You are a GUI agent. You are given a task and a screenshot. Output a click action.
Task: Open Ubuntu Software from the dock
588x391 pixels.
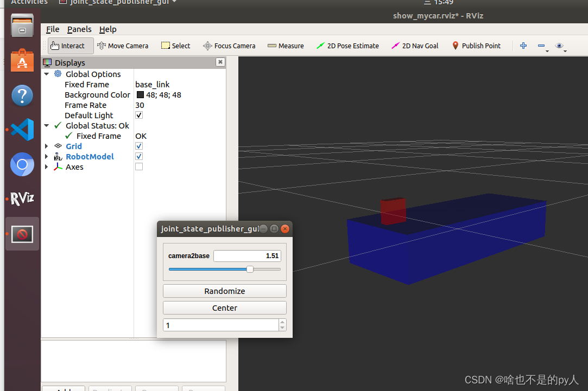[22, 60]
